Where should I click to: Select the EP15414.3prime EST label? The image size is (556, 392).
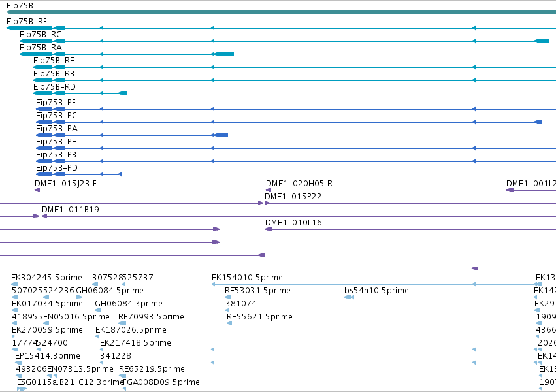[48, 356]
